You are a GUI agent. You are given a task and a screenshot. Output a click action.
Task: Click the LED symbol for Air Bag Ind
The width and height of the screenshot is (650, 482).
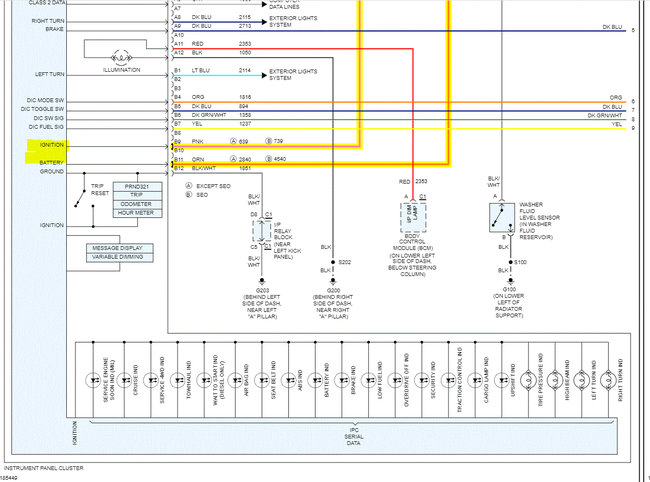coord(235,380)
